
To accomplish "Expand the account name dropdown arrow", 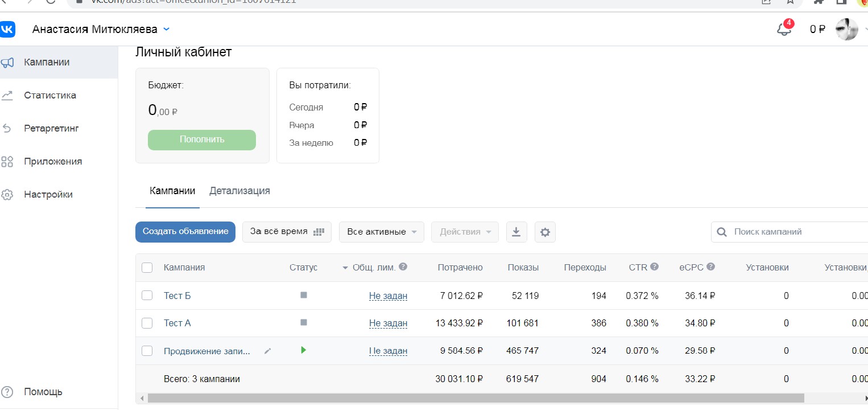I will coord(166,29).
